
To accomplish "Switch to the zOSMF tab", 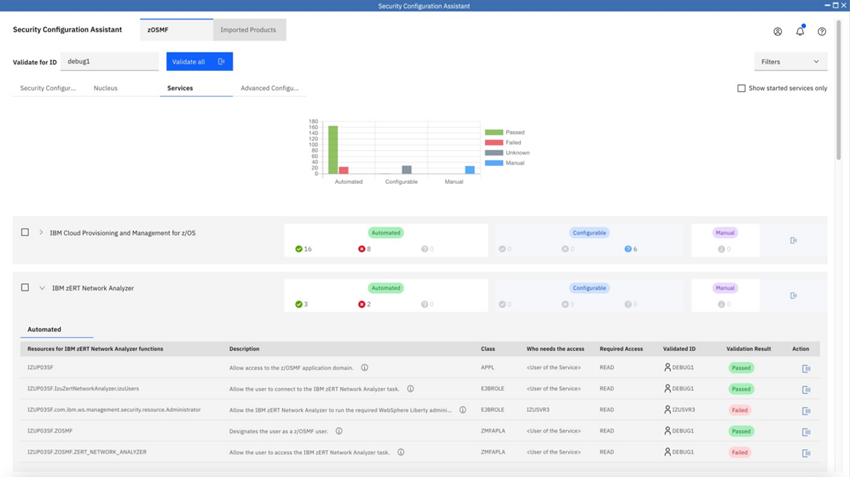I will click(176, 30).
